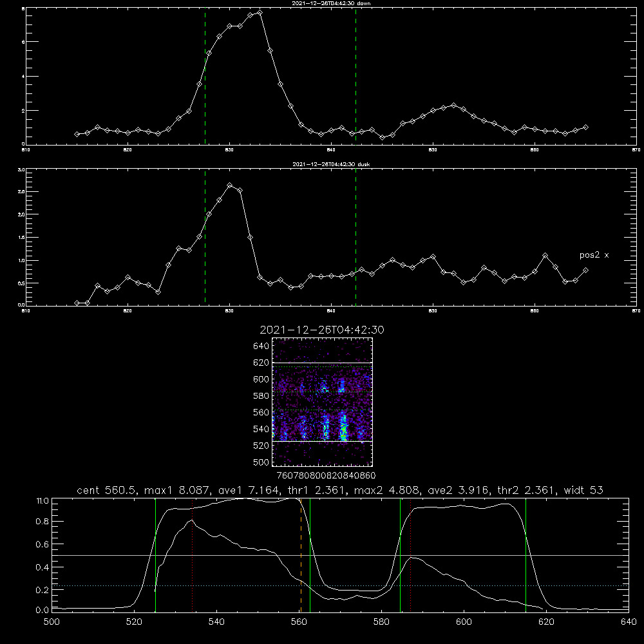Viewport: 644px width, 644px height.
Task: Click the upper white horizontal line on the heatmap
Action: click(323, 363)
